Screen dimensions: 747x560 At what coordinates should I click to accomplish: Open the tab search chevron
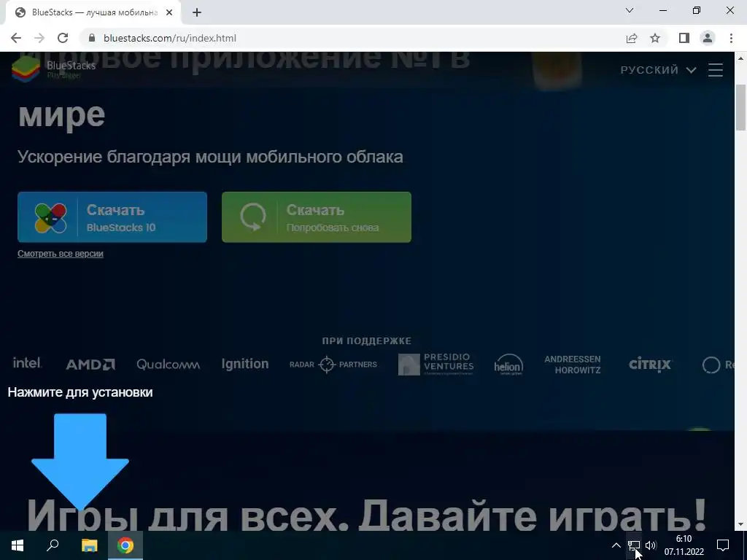tap(630, 10)
